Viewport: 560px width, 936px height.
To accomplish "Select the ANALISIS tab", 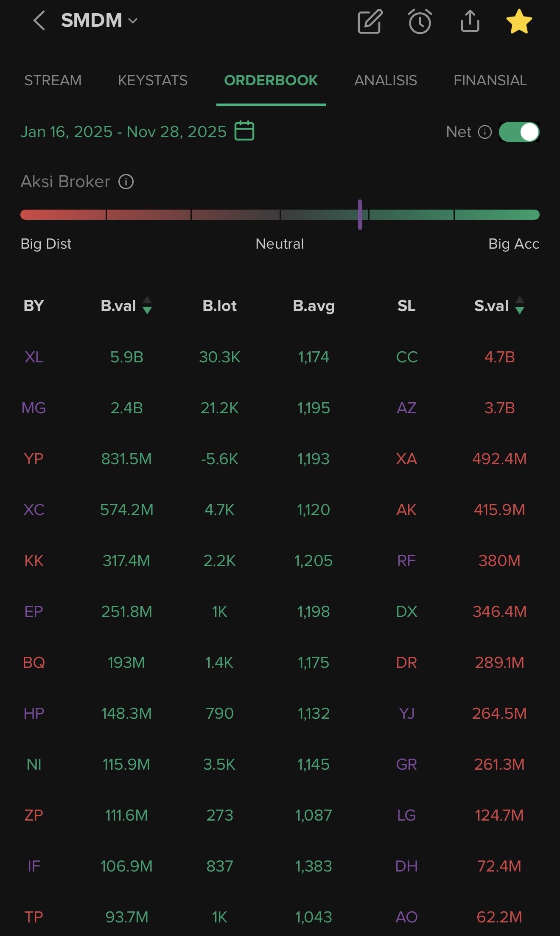I will (x=386, y=81).
